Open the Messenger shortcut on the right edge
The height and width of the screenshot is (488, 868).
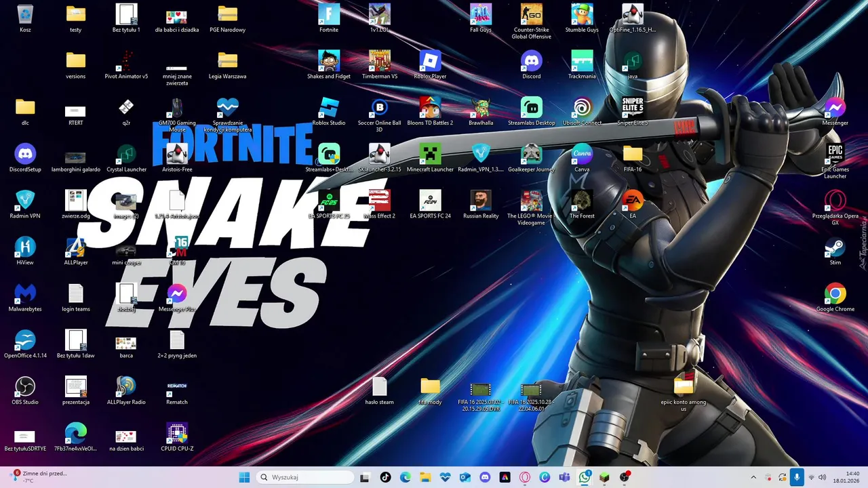point(835,112)
